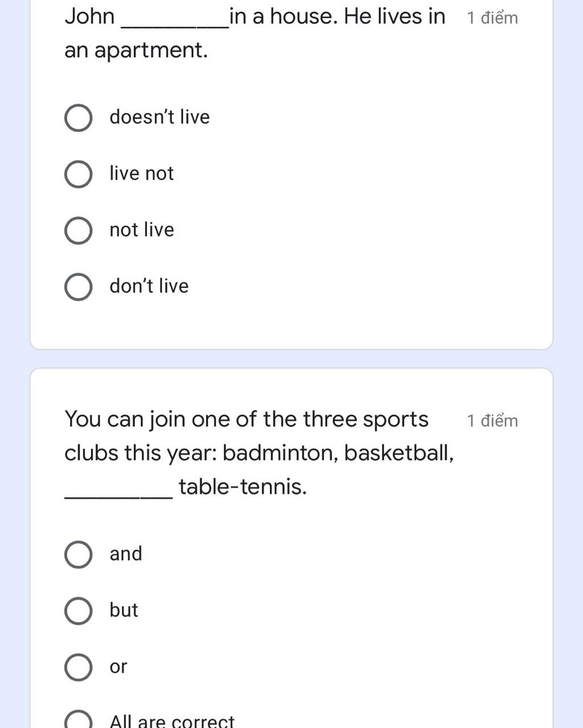Image resolution: width=583 pixels, height=728 pixels.
Task: Pick the "or" radio button
Action: pos(79,668)
